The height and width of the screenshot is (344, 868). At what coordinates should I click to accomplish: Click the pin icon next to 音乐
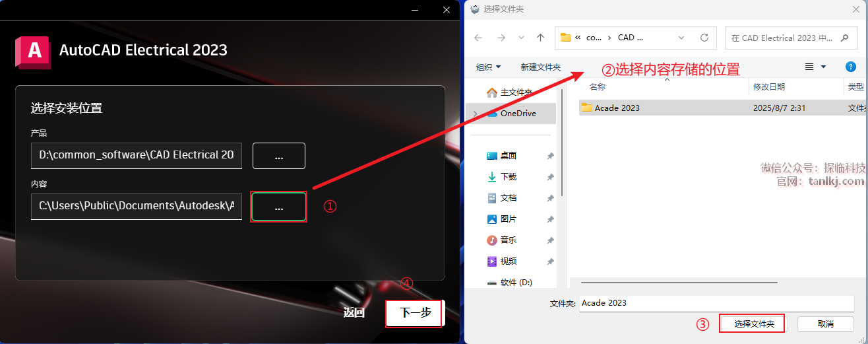coord(550,241)
